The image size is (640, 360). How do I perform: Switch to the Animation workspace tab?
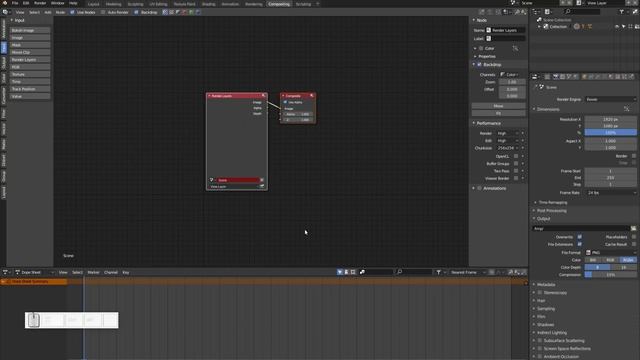230,4
